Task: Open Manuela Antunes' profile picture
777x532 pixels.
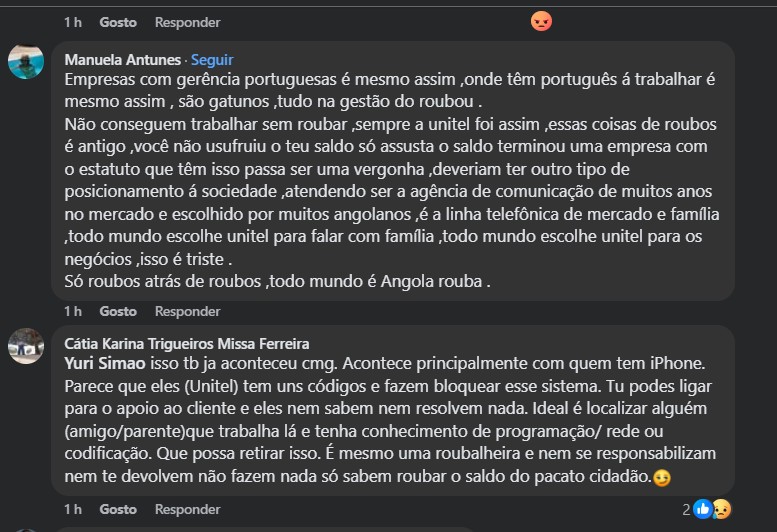Action: [26, 61]
